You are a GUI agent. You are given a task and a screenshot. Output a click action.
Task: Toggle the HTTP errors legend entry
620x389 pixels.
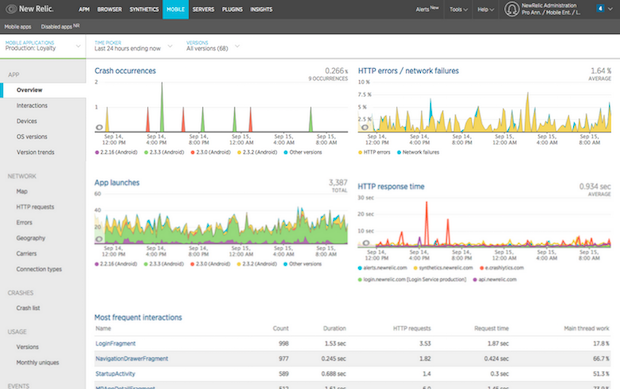coord(374,152)
